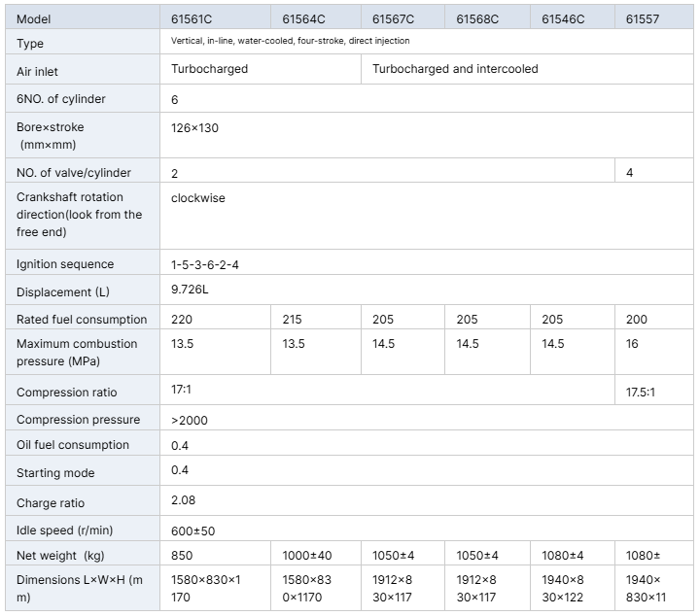The width and height of the screenshot is (700, 616).
Task: Click the 61567C column header
Action: coord(393,19)
